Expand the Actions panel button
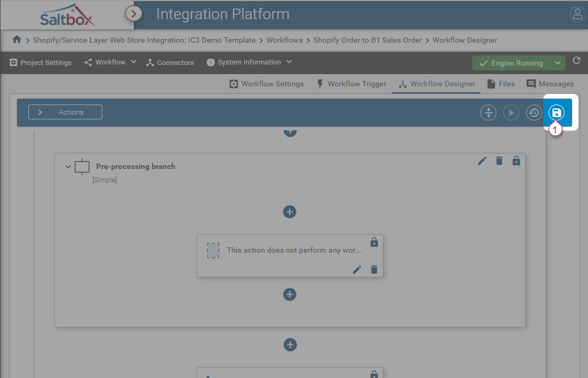The image size is (588, 378). click(x=65, y=112)
